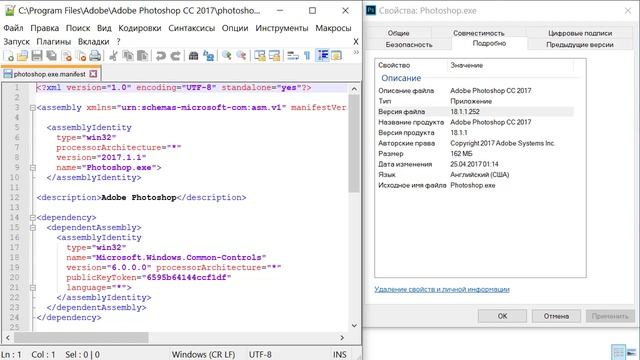Switch to the Безопасность tab
Image resolution: width=640 pixels, height=360 pixels.
pyautogui.click(x=409, y=44)
